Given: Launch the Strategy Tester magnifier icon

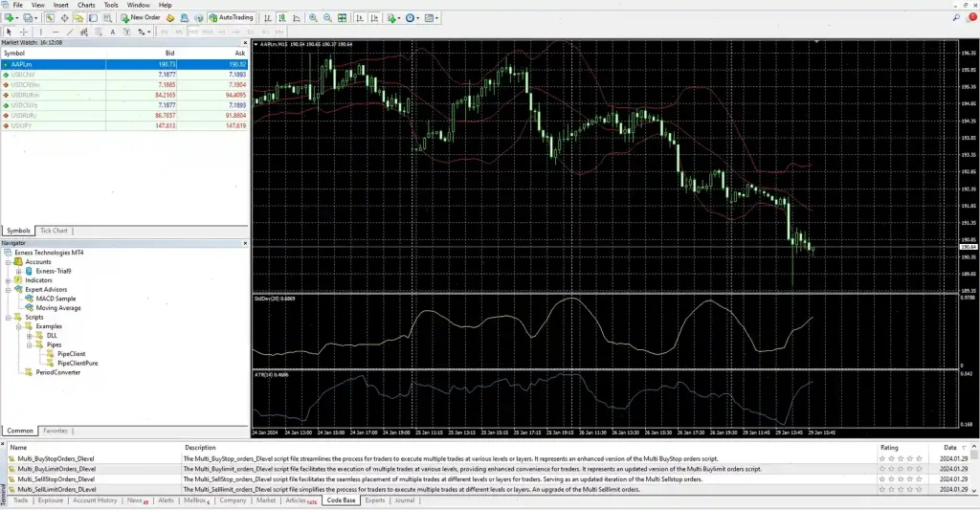Looking at the screenshot, I should click(x=107, y=17).
